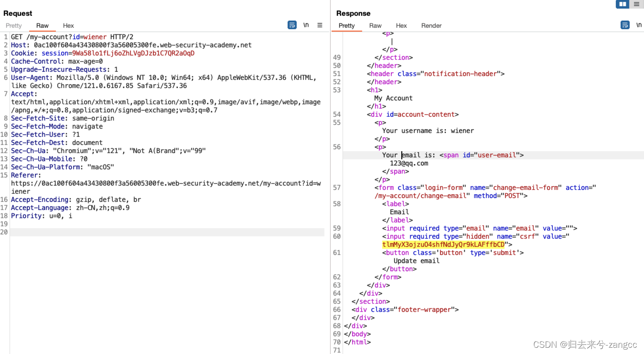Screen dimensions: 644x354
Task: Click the button class='button' line in Response
Action: click(x=453, y=253)
